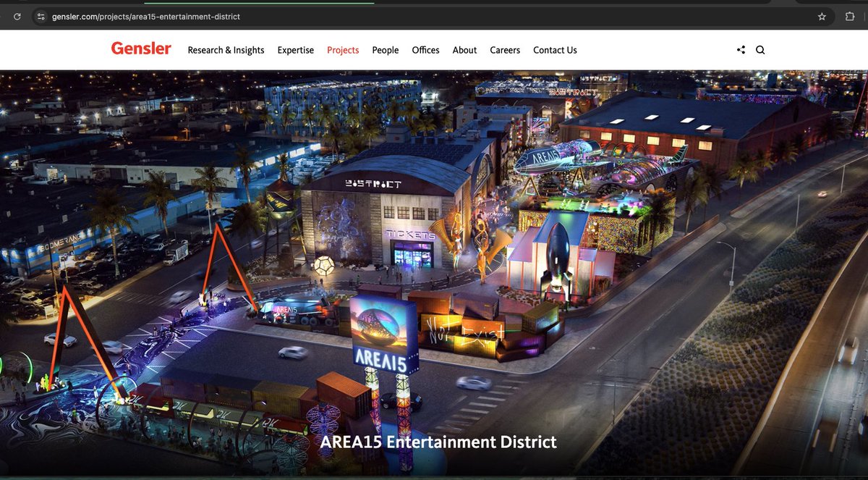Visit the Careers page link
The image size is (868, 480).
coord(505,50)
